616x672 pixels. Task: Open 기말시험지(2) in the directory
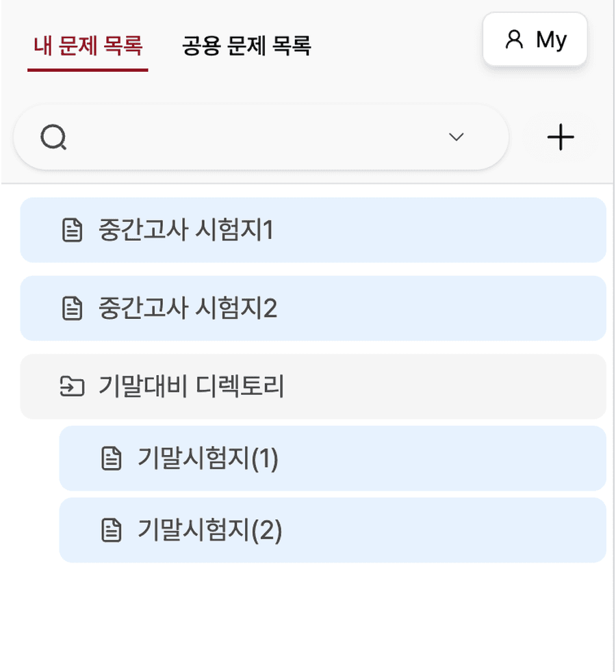pos(333,530)
